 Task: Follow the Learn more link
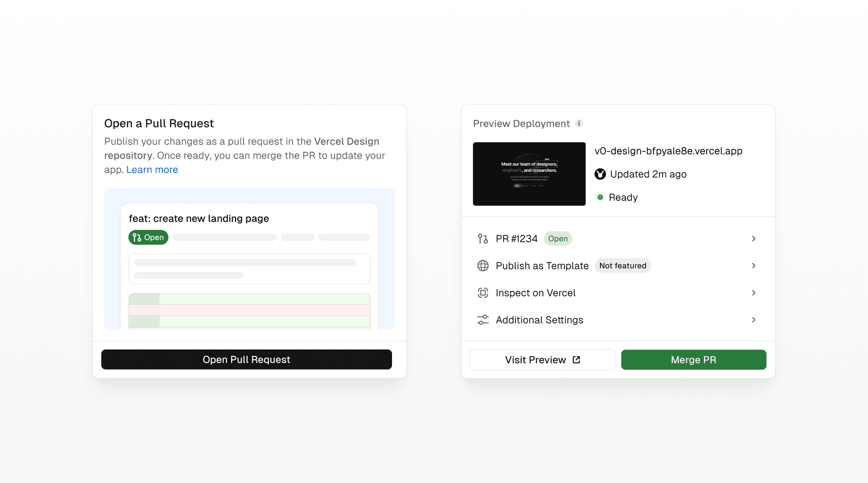[x=152, y=170]
